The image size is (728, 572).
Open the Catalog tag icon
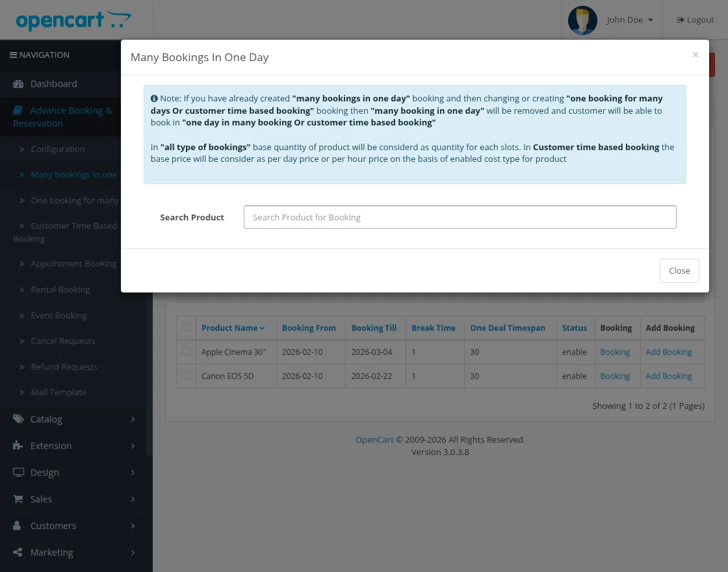pyautogui.click(x=18, y=419)
